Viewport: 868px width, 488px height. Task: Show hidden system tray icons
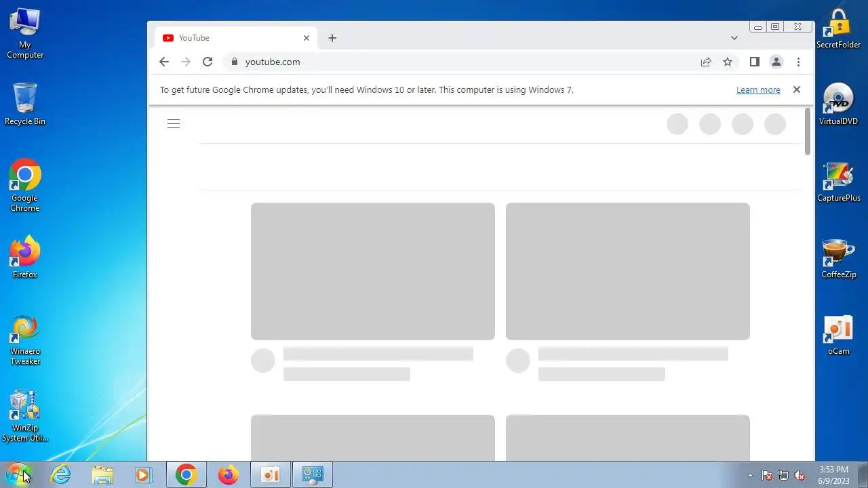750,475
